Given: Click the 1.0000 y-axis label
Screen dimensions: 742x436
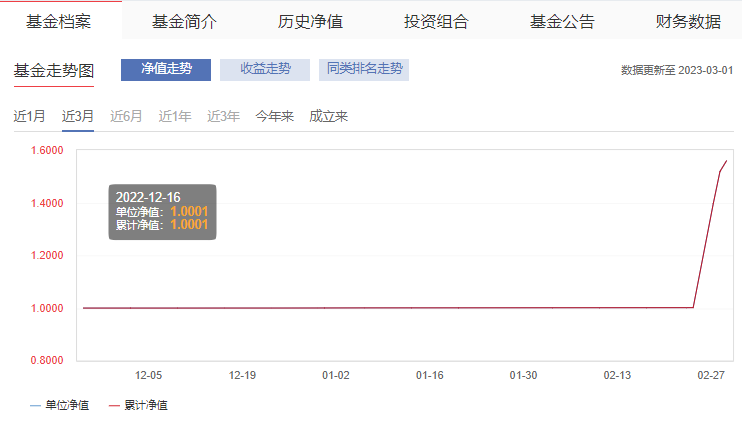Looking at the screenshot, I should pyautogui.click(x=47, y=308).
